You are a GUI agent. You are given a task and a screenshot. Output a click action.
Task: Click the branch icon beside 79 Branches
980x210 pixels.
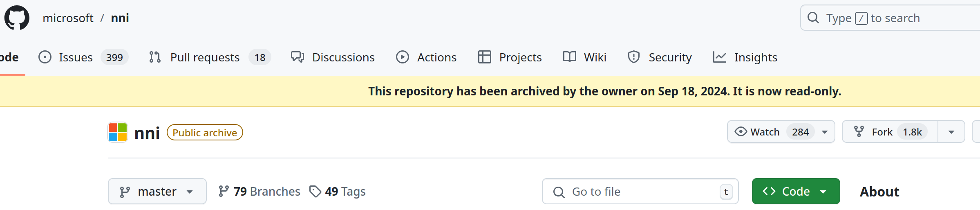click(x=224, y=192)
